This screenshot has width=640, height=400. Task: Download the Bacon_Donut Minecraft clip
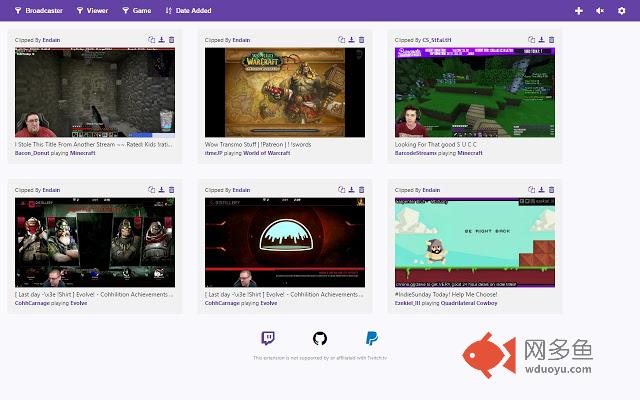tap(162, 40)
